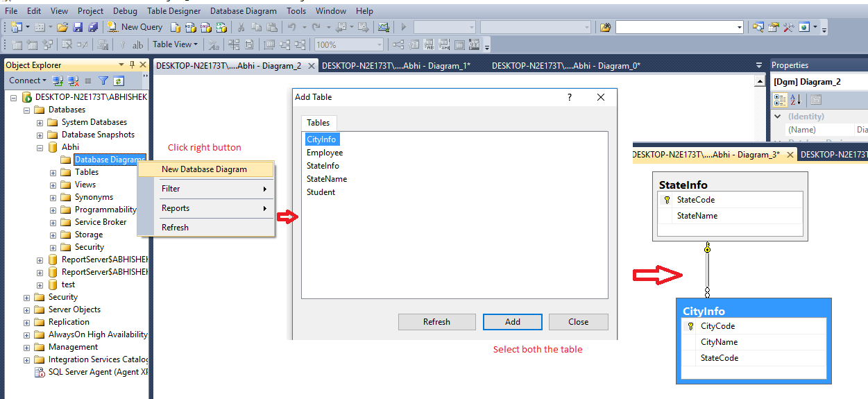Select CityInfo in the tables list

click(x=321, y=139)
